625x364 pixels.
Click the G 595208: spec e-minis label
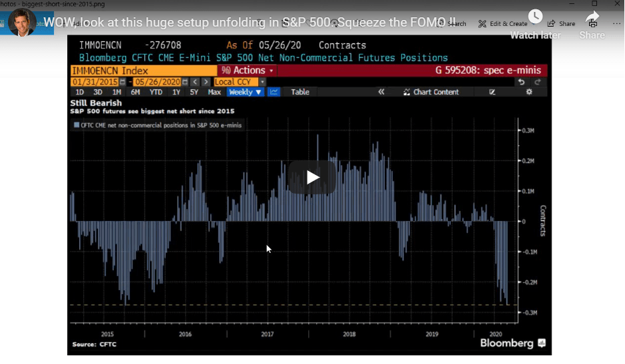[488, 71]
